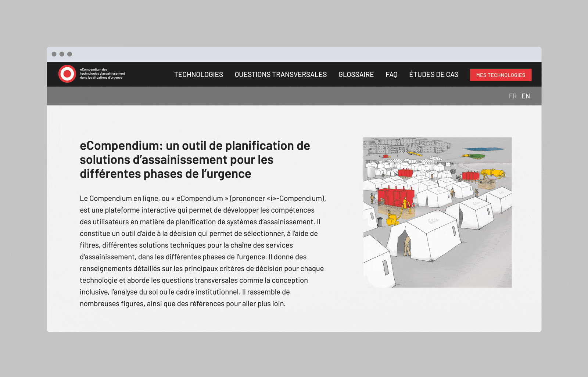588x377 pixels.
Task: Click the heading "eCompendium: un outil de planification"
Action: coord(195,160)
